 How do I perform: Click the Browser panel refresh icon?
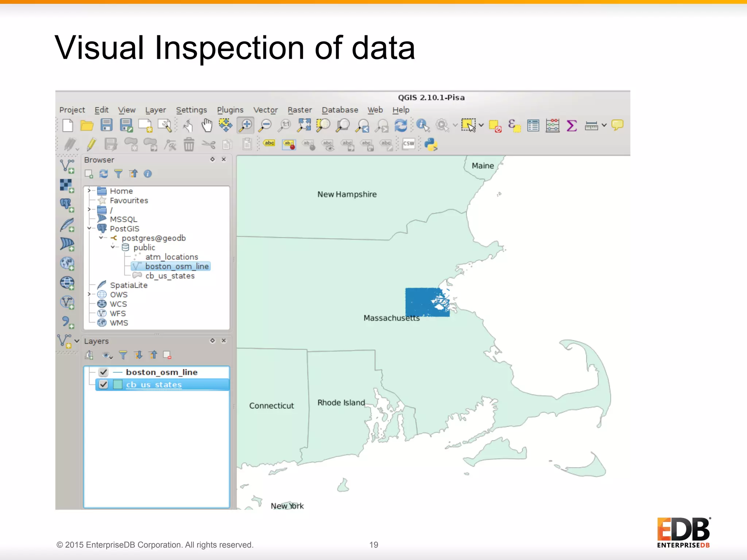104,174
